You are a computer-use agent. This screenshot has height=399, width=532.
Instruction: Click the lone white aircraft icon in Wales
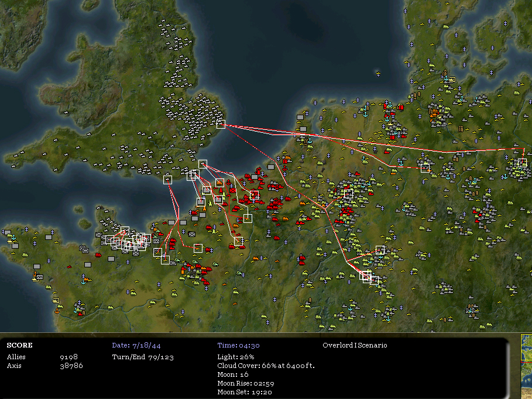[x=66, y=112]
